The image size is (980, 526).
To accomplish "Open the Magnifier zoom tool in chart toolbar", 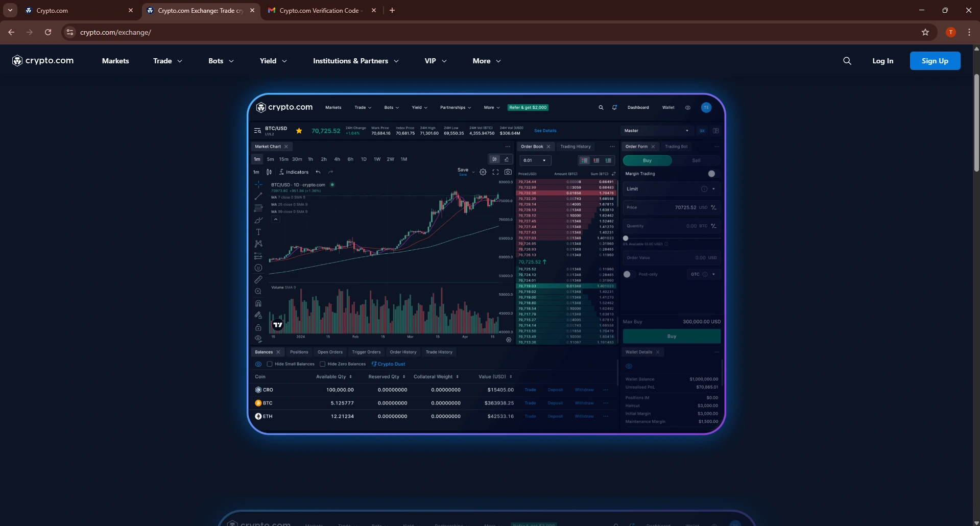I will 259,291.
